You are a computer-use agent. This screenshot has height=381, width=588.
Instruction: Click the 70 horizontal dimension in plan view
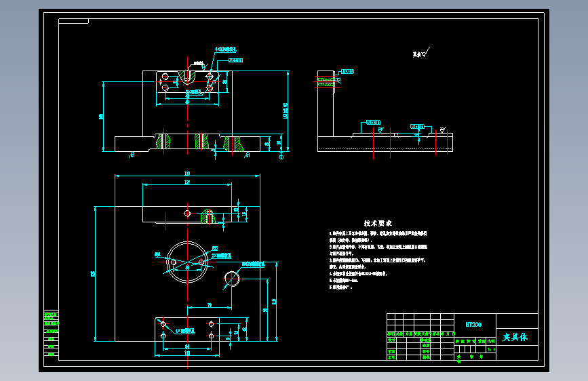[210, 305]
